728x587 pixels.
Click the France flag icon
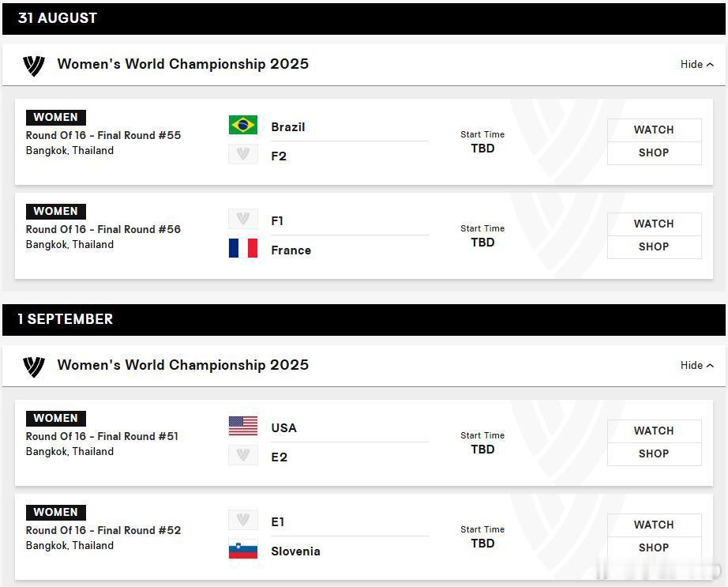pyautogui.click(x=243, y=248)
